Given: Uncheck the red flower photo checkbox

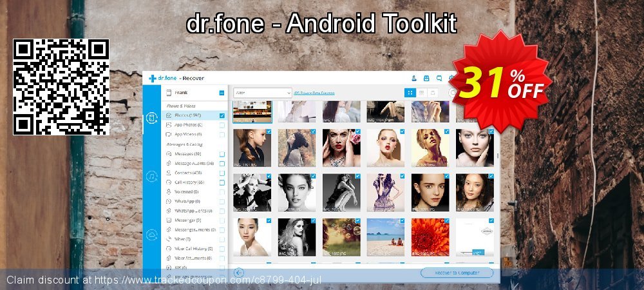Looking at the screenshot, I should [447, 220].
